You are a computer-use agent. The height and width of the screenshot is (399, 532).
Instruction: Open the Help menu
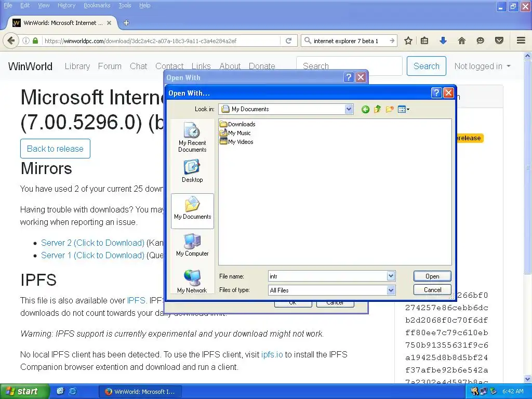[x=144, y=5]
